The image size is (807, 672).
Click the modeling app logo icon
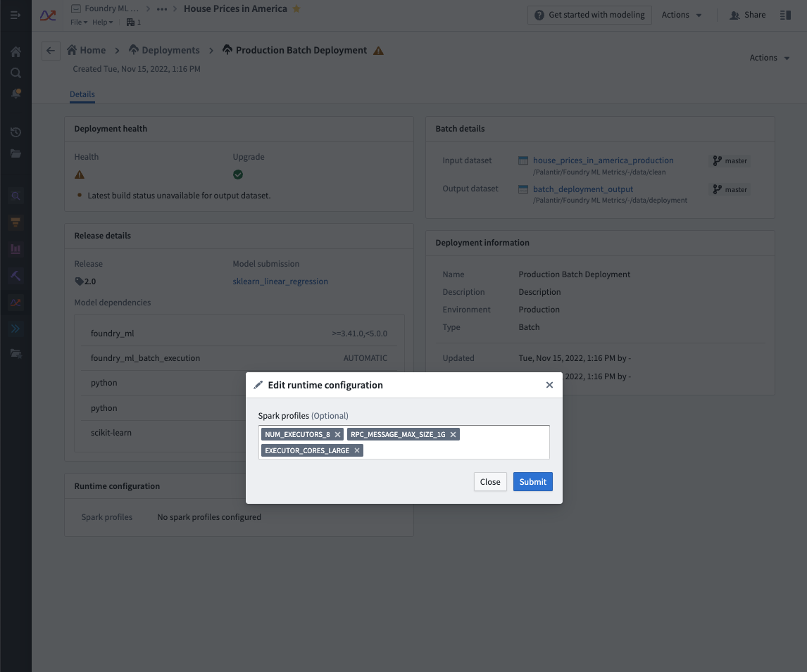click(x=48, y=15)
